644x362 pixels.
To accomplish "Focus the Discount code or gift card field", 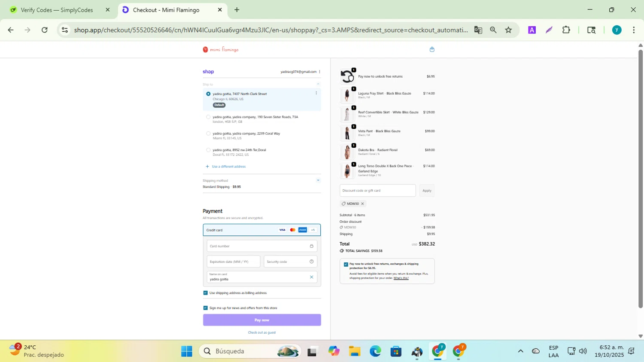I will click(378, 191).
